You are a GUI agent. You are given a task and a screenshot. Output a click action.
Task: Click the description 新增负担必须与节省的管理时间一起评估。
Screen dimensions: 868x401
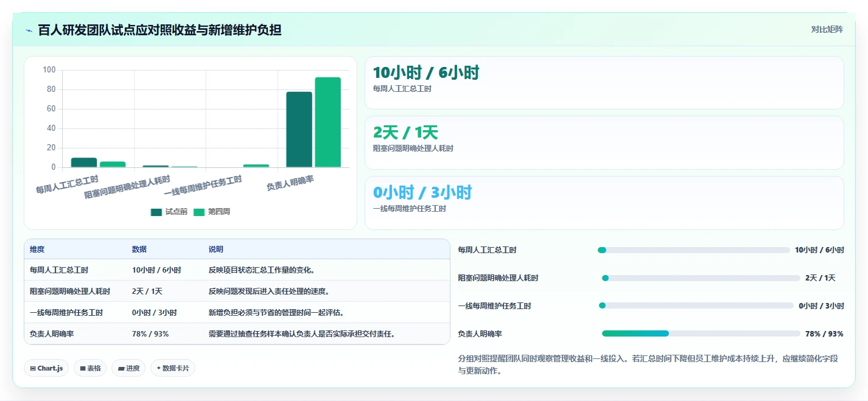[276, 312]
